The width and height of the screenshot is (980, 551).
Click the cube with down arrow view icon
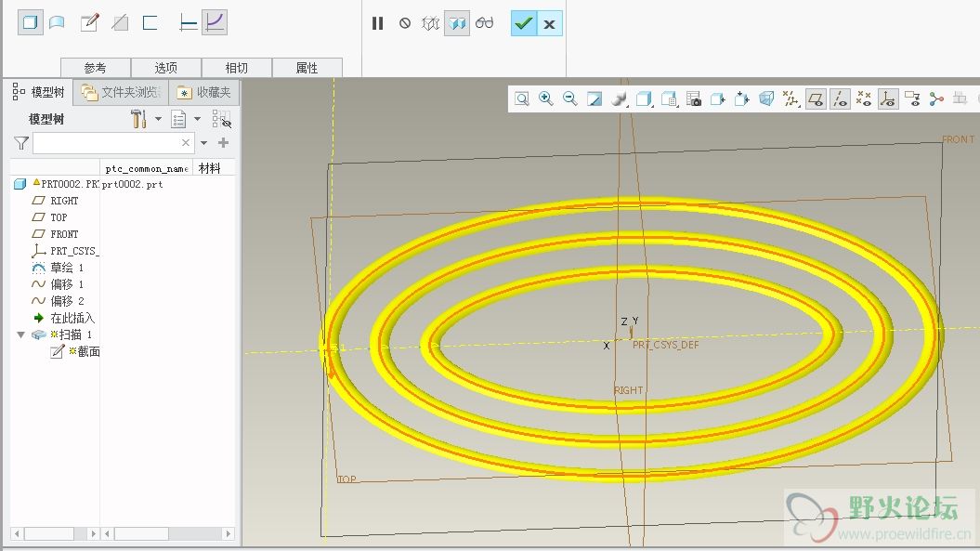tap(742, 98)
